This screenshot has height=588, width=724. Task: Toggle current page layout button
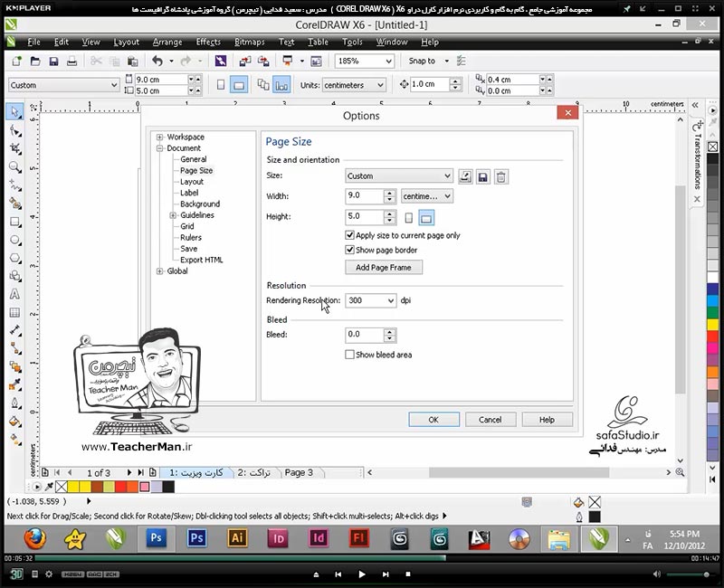(x=281, y=85)
